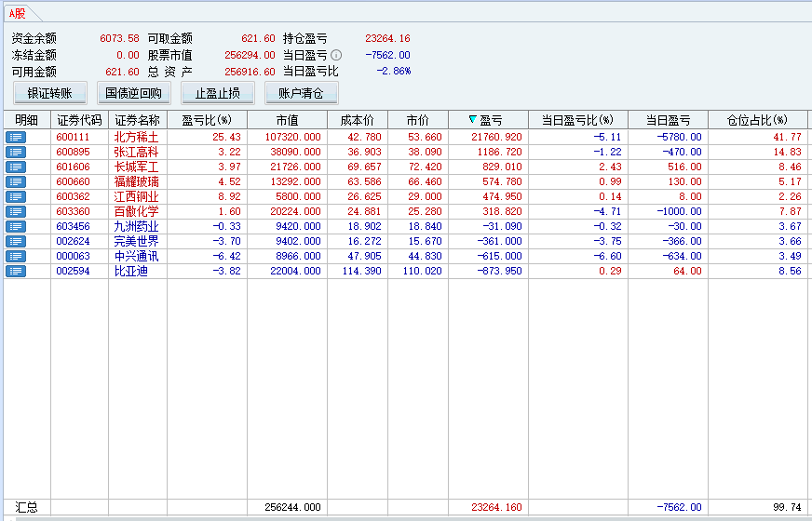This screenshot has width=812, height=521.
Task: Open details icon for 长城军工 row
Action: (16, 167)
